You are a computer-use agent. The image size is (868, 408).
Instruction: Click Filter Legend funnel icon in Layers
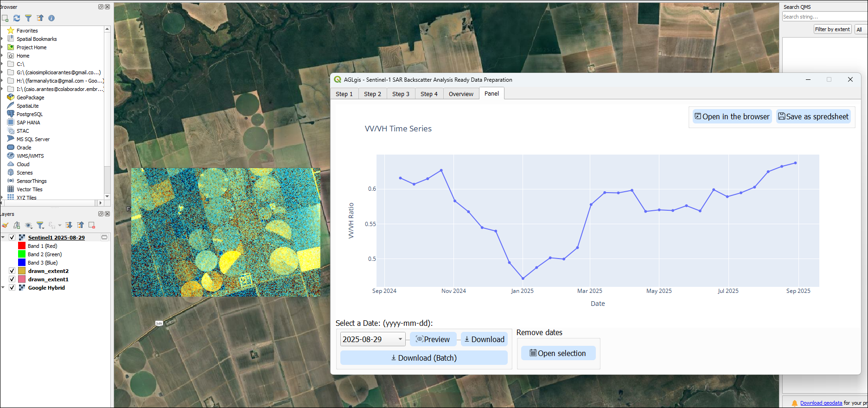coord(40,225)
